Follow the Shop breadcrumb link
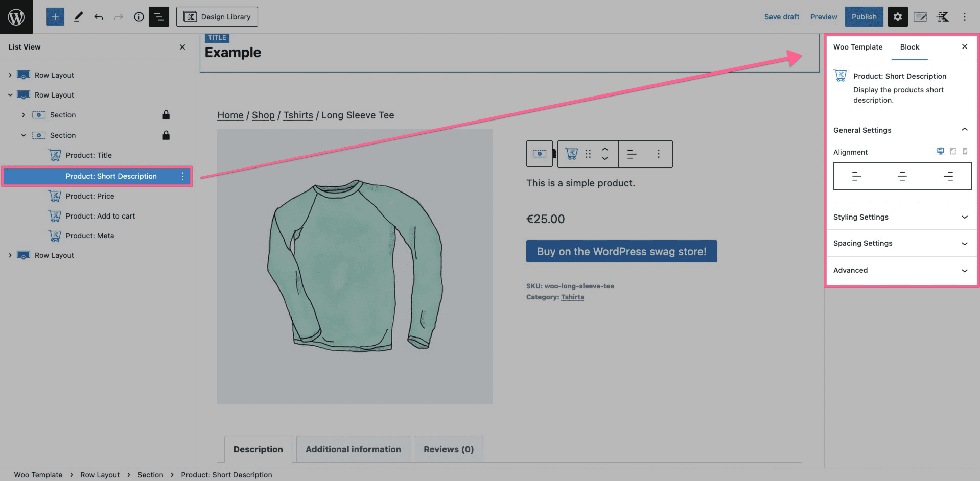 pyautogui.click(x=263, y=115)
